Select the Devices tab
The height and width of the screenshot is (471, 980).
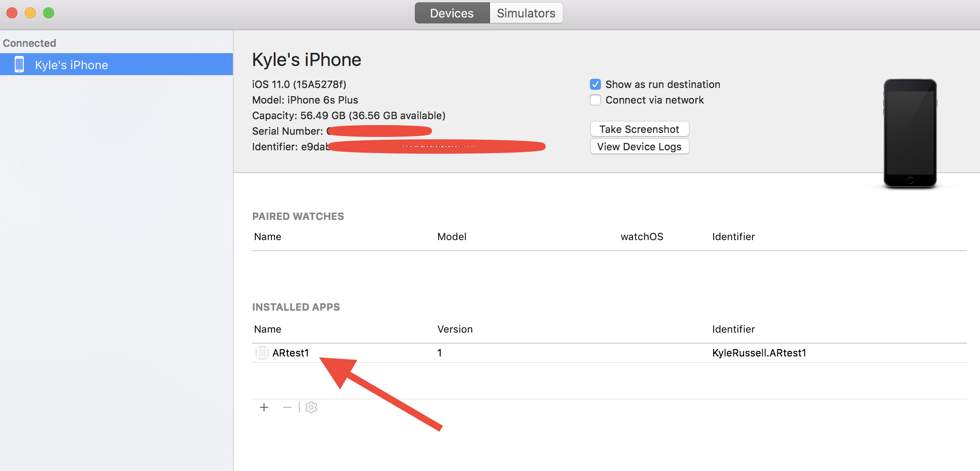(x=452, y=13)
